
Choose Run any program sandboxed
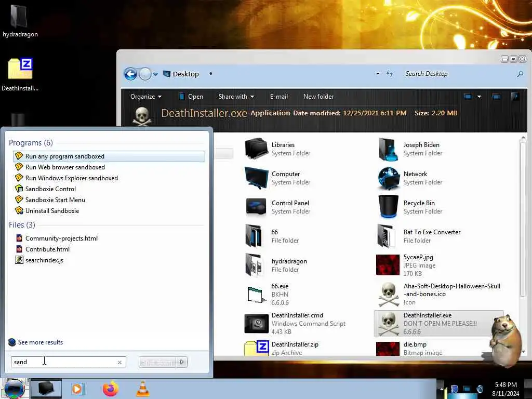[x=109, y=156]
